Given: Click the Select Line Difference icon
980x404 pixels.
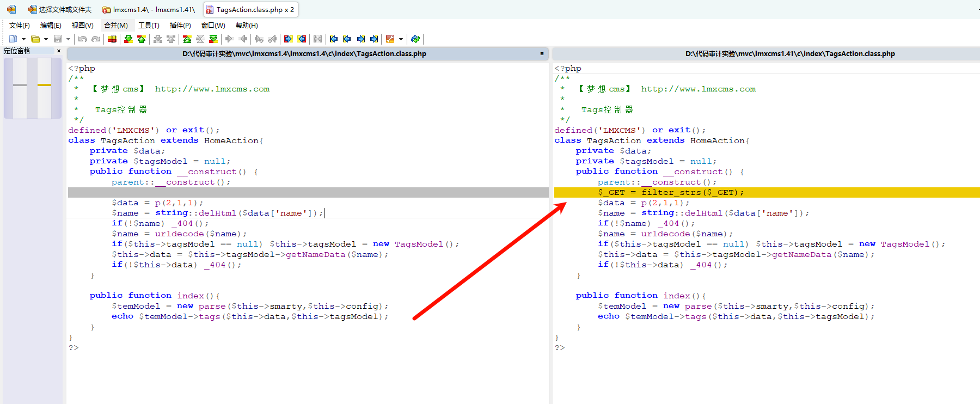Looking at the screenshot, I should pos(112,39).
